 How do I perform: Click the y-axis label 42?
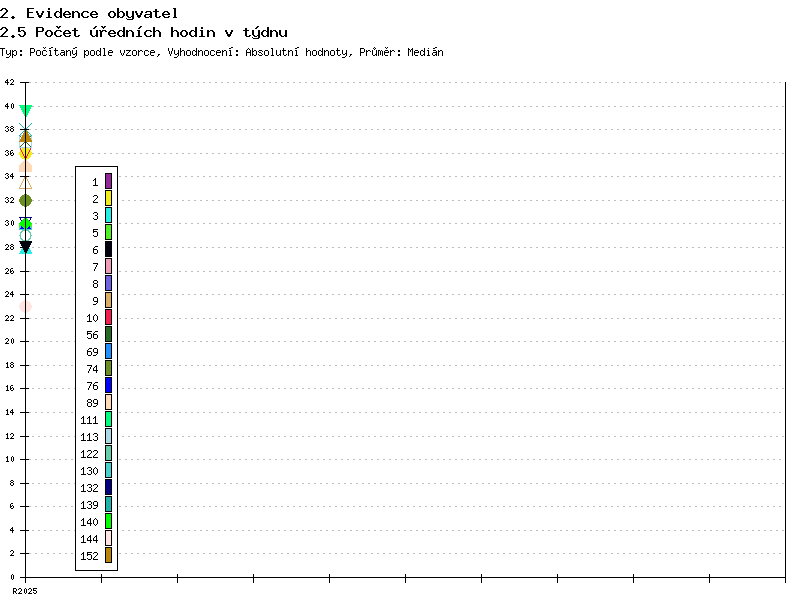(x=8, y=83)
